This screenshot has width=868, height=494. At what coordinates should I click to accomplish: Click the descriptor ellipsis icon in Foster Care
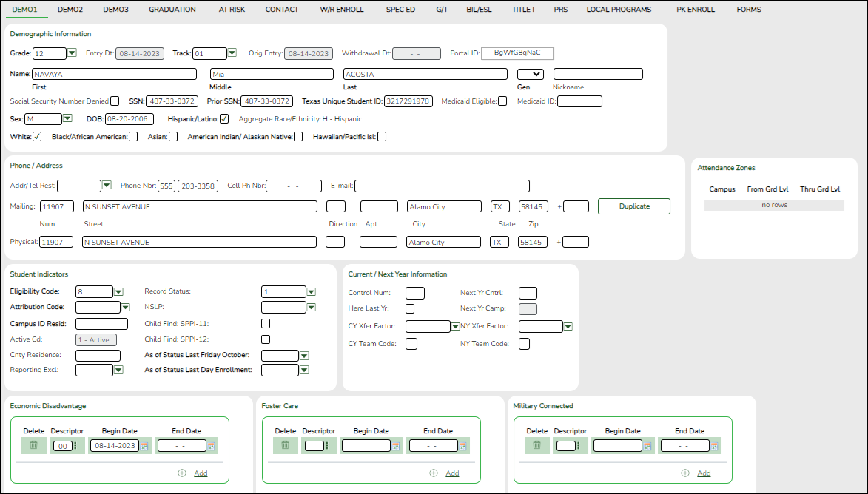328,445
